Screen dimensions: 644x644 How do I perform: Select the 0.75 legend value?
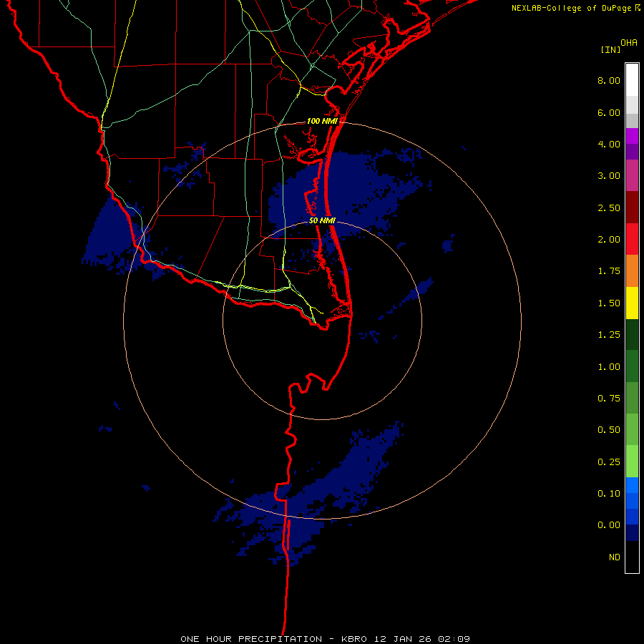(x=609, y=399)
